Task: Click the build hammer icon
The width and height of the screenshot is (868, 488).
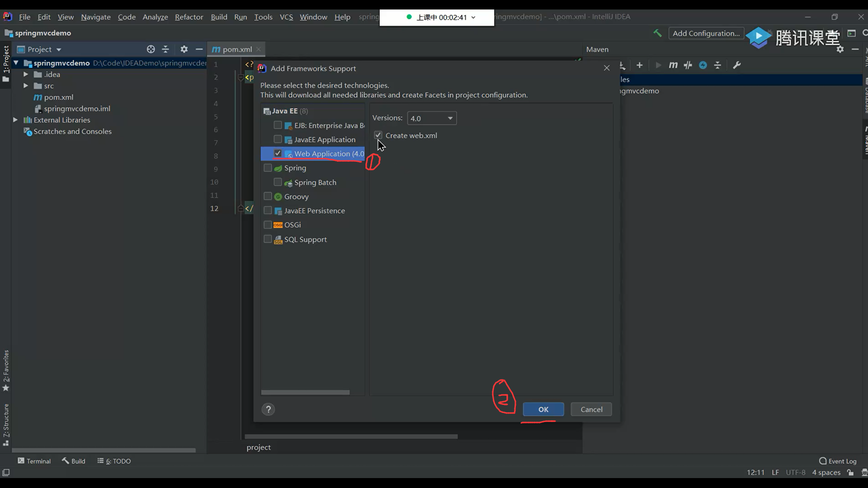Action: tap(657, 33)
